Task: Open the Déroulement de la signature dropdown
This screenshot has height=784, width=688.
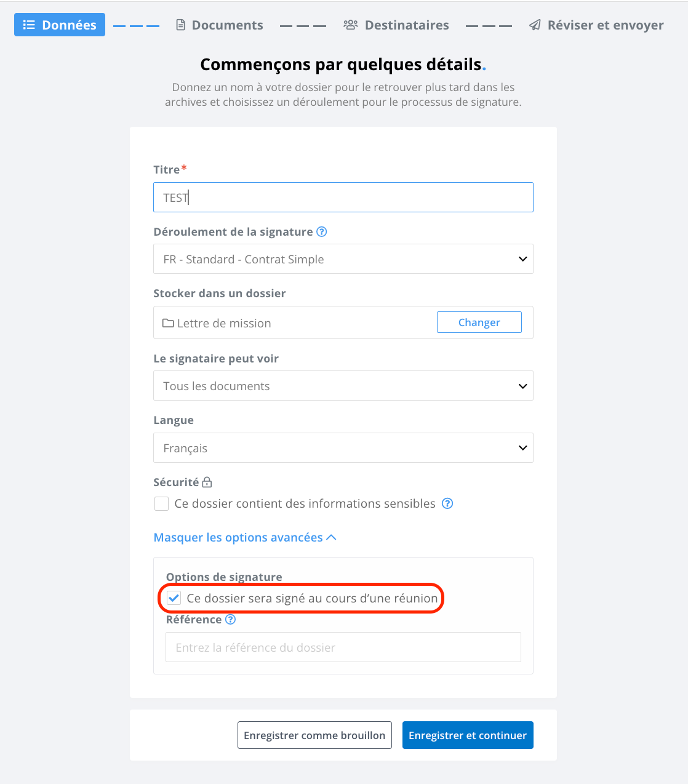Action: click(343, 259)
